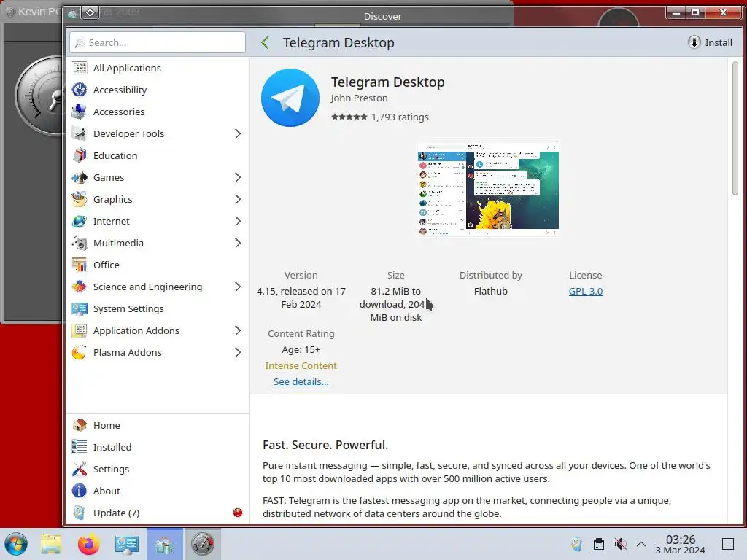The image size is (747, 560).
Task: Click the 1,793 ratings text
Action: (x=400, y=117)
